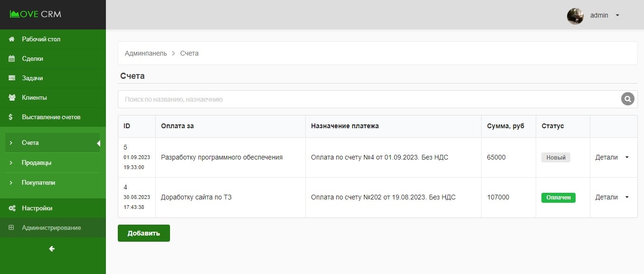Go to Админпанель breadcrumb link

(x=146, y=54)
